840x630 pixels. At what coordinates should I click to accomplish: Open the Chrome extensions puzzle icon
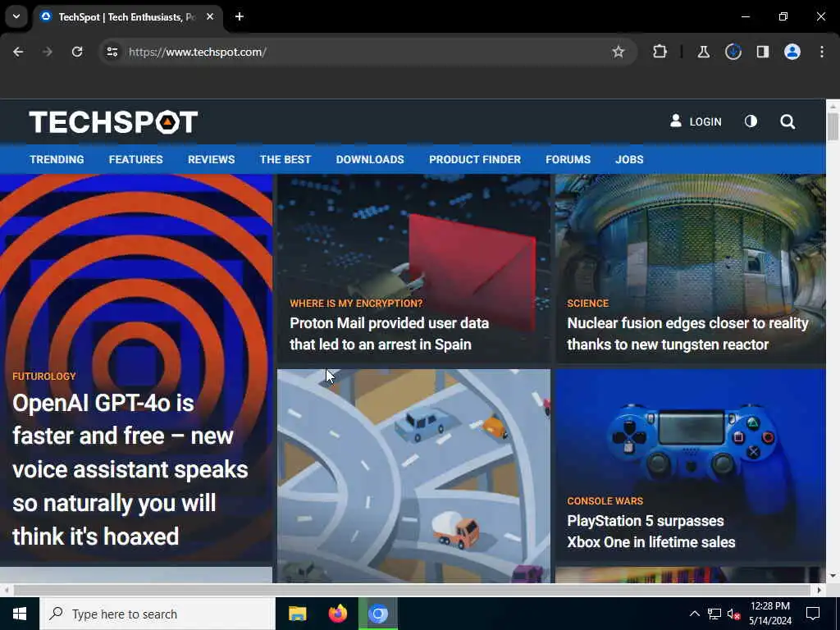click(660, 52)
